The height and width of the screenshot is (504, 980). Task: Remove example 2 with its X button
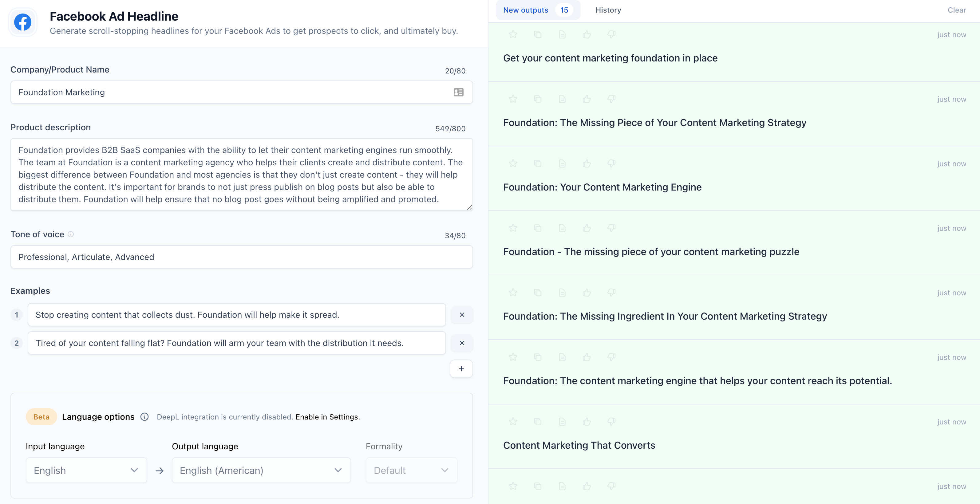462,343
